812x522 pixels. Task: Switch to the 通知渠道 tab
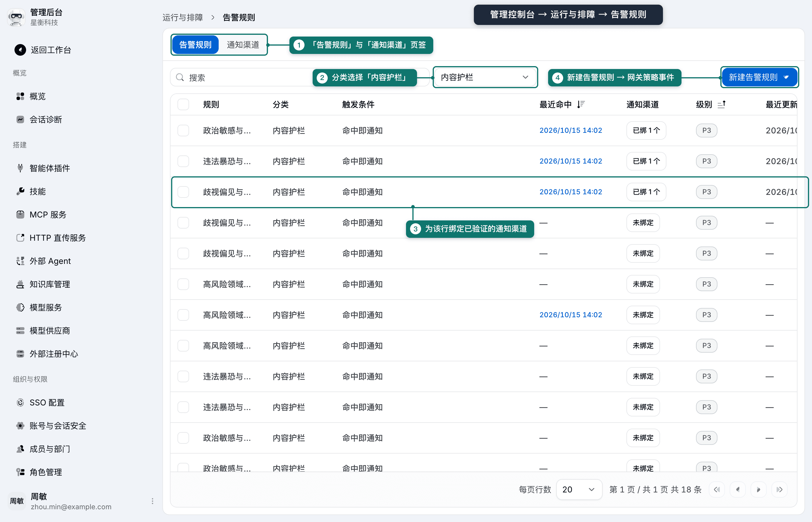pyautogui.click(x=243, y=45)
